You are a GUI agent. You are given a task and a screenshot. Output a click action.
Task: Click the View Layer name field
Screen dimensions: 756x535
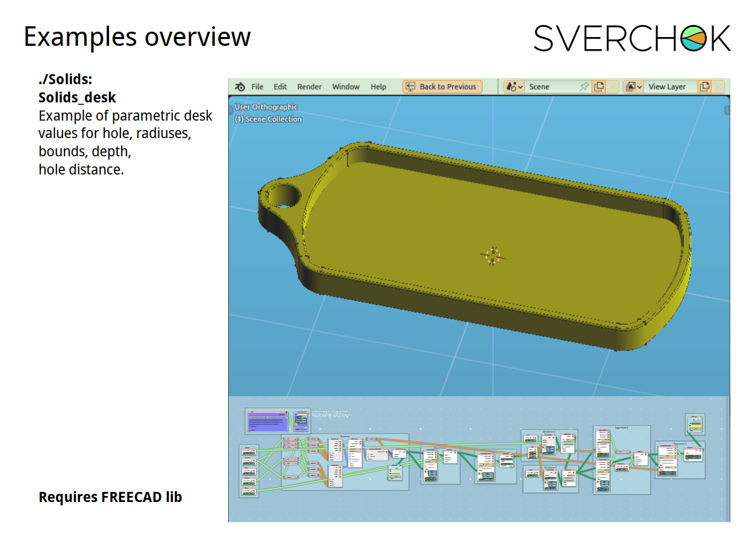pos(668,87)
